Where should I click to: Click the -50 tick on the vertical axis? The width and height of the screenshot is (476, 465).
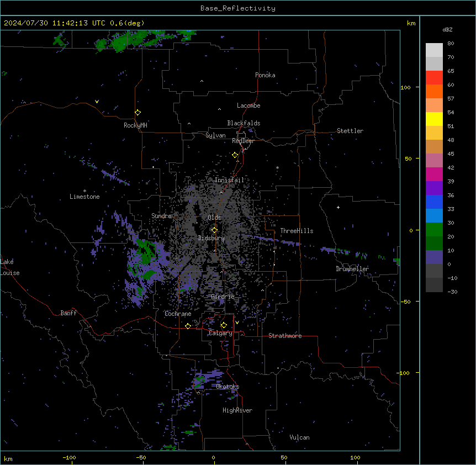pyautogui.click(x=405, y=302)
